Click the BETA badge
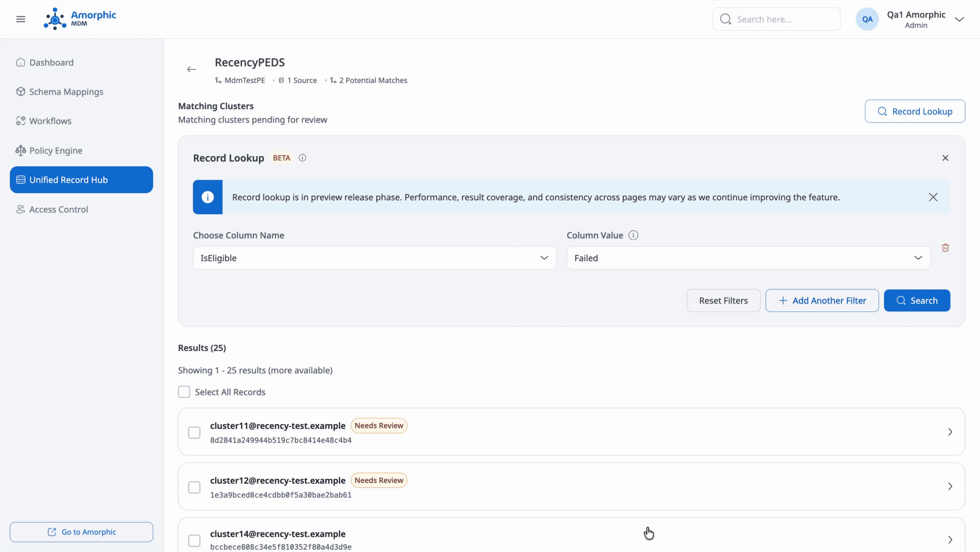 click(x=281, y=158)
